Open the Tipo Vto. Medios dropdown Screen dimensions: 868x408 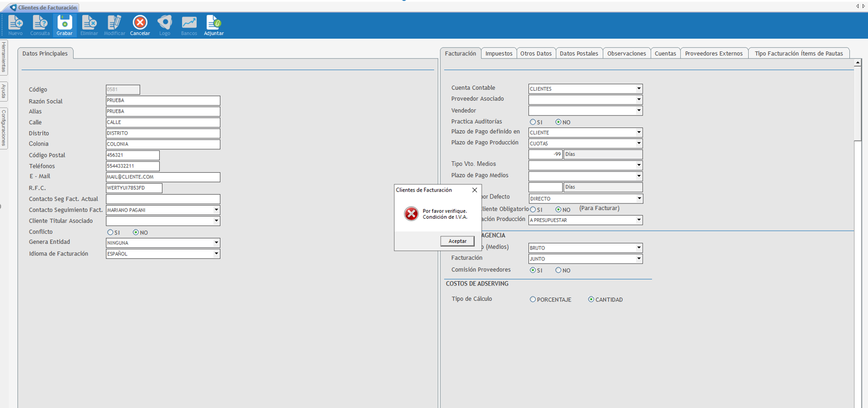pyautogui.click(x=638, y=165)
